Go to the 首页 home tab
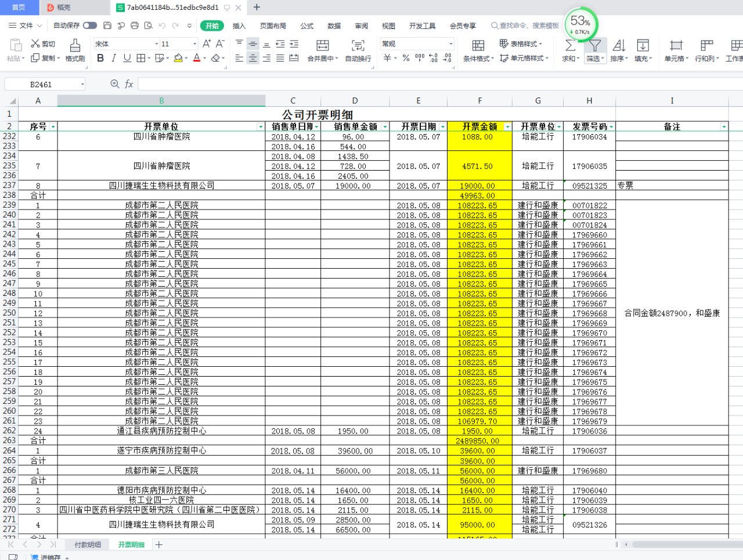 (x=19, y=8)
